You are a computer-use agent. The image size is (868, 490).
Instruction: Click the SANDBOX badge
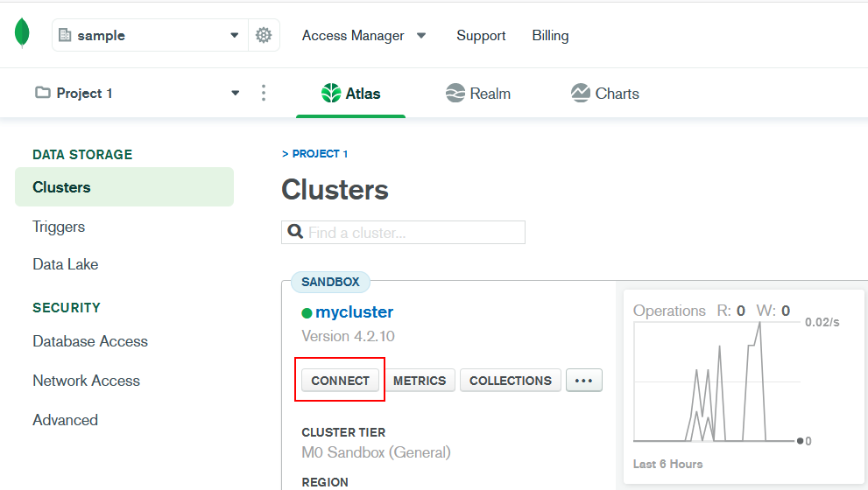point(330,282)
